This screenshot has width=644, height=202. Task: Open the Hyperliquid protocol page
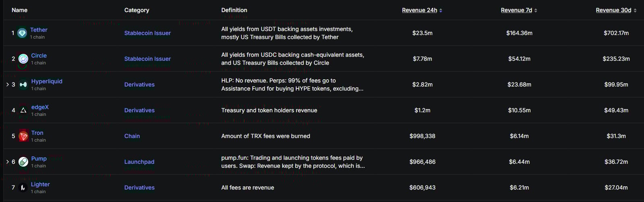click(x=47, y=81)
